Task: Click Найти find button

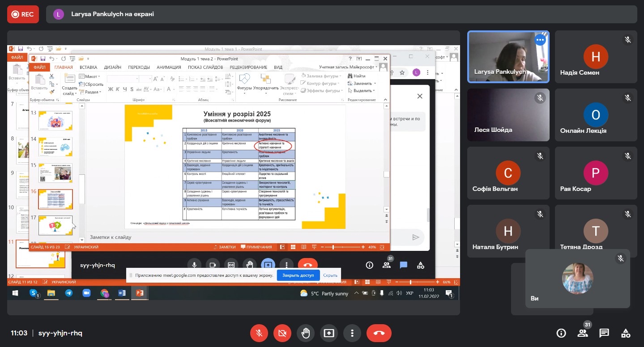Action: coord(357,76)
